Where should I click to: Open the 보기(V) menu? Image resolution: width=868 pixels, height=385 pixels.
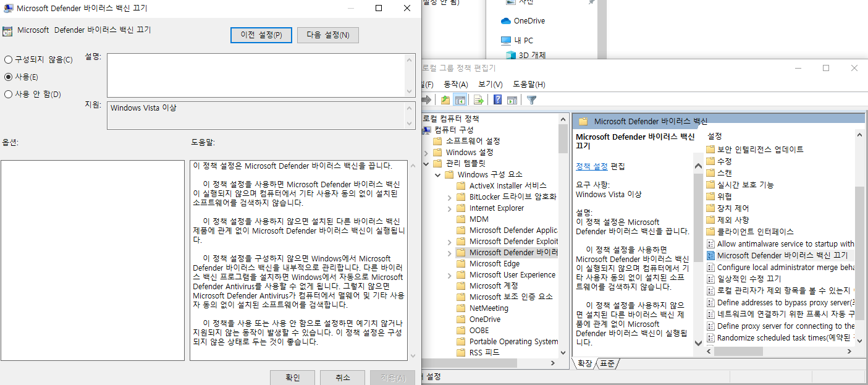point(491,84)
